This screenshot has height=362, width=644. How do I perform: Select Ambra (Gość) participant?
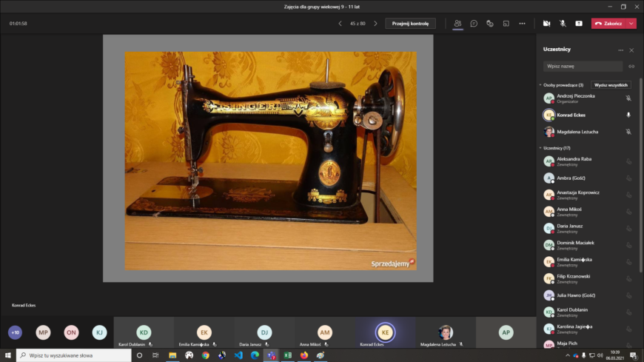(587, 178)
